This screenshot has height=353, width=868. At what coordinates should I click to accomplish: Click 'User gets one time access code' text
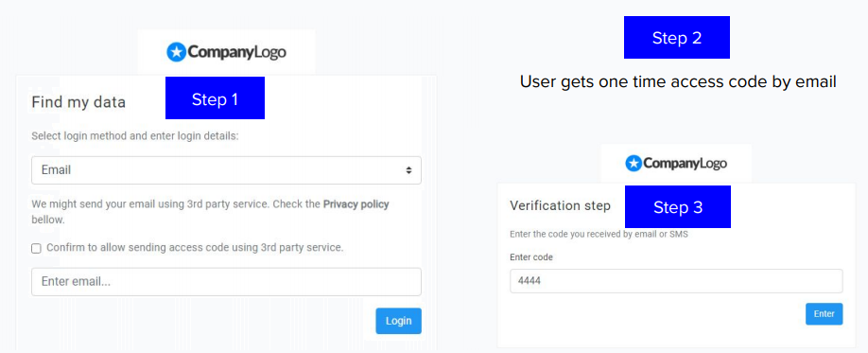point(678,82)
